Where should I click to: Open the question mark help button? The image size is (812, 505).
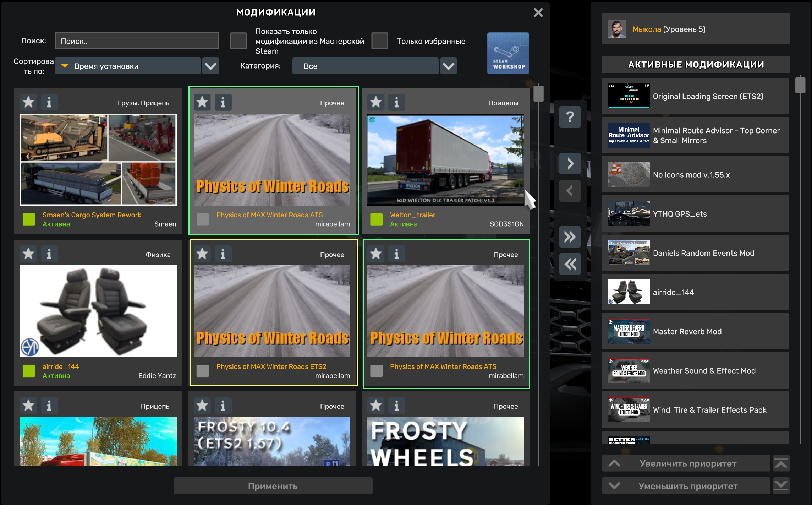(570, 117)
